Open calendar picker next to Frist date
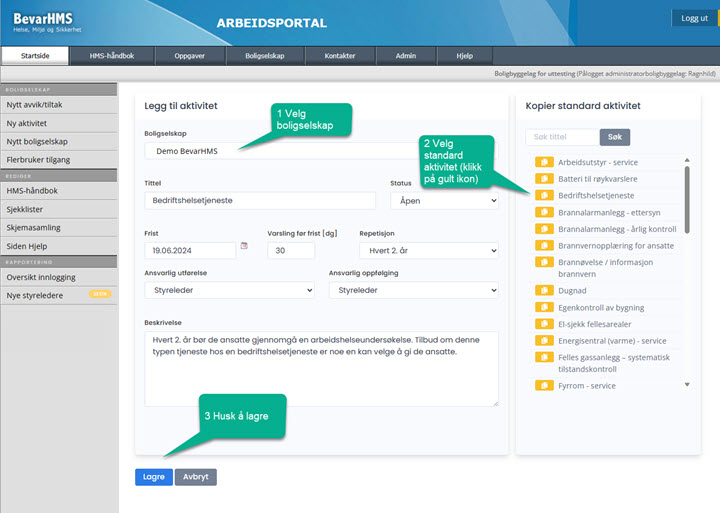This screenshot has width=720, height=513. (245, 246)
